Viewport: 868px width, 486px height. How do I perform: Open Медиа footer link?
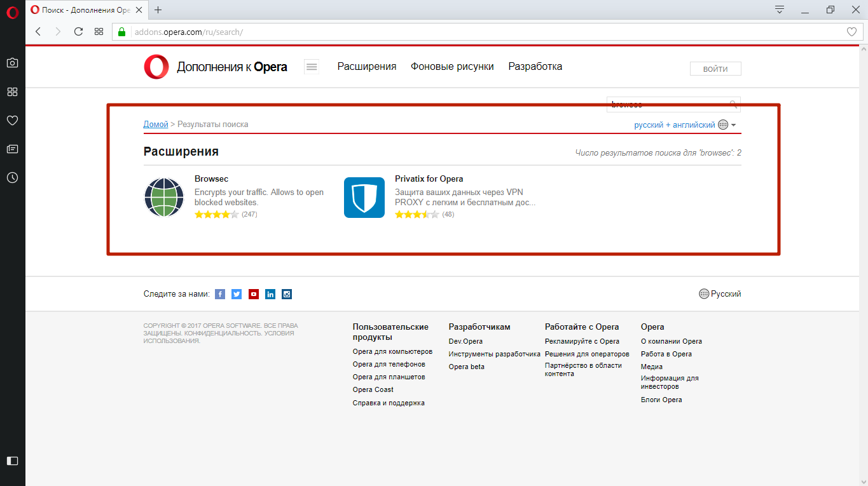coord(652,367)
